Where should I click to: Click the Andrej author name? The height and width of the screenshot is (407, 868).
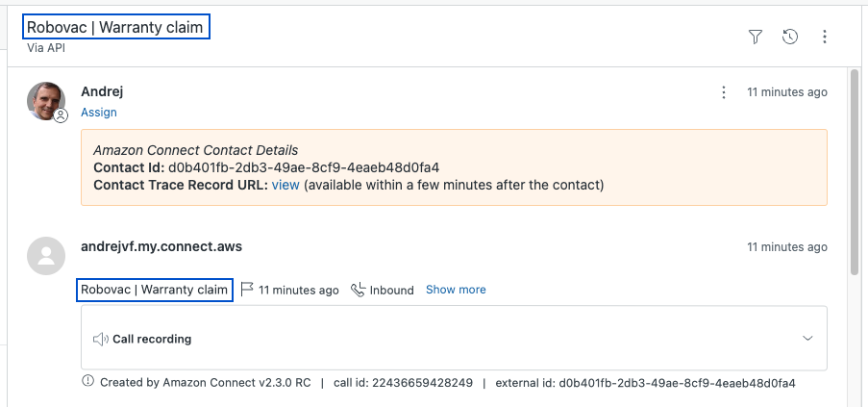click(x=102, y=92)
